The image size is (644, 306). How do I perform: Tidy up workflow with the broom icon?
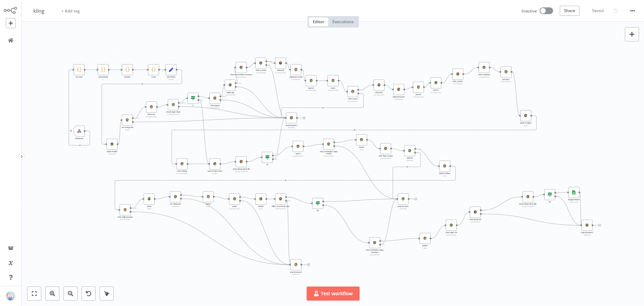click(x=107, y=294)
